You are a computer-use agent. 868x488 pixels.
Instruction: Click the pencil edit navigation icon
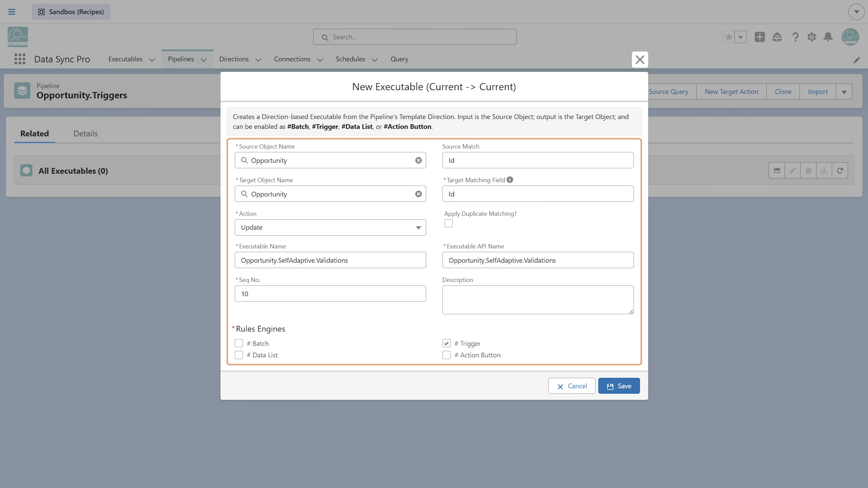click(x=856, y=60)
